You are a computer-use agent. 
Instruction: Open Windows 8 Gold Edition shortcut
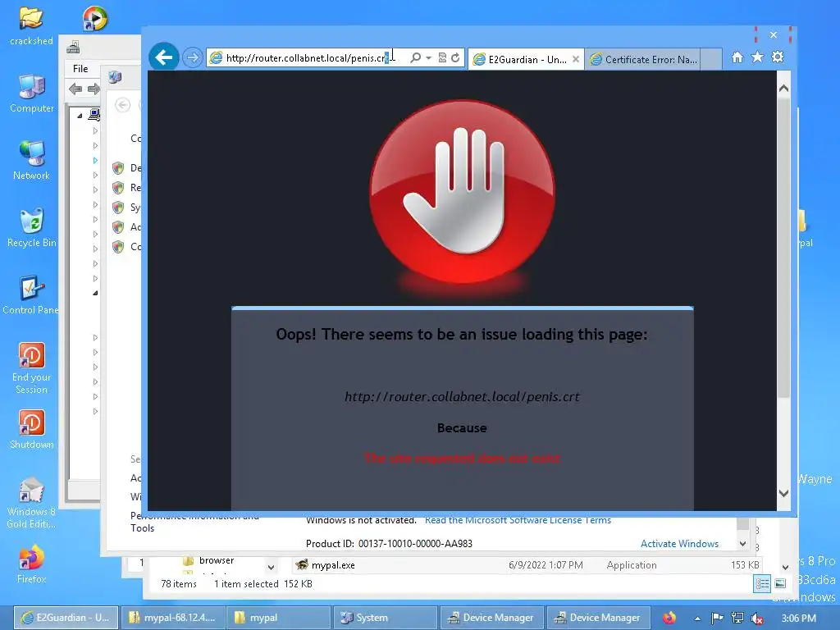[31, 503]
